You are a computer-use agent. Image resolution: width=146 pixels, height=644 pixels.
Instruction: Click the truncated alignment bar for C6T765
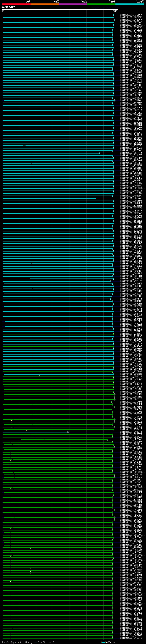point(50,198)
